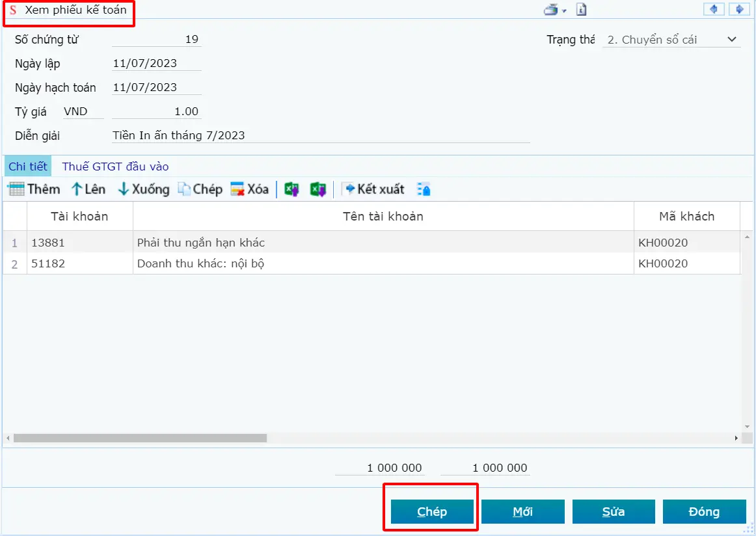Click the Diễn giải description field

click(x=320, y=135)
